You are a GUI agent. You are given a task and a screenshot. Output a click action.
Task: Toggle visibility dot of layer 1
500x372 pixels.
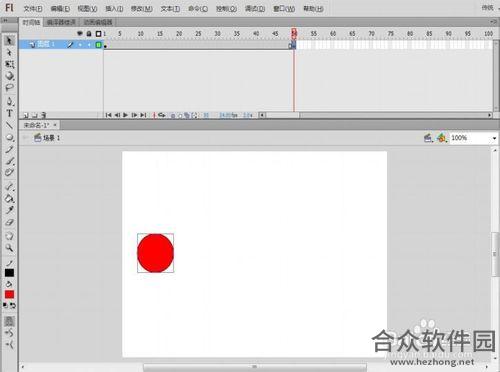[x=80, y=44]
